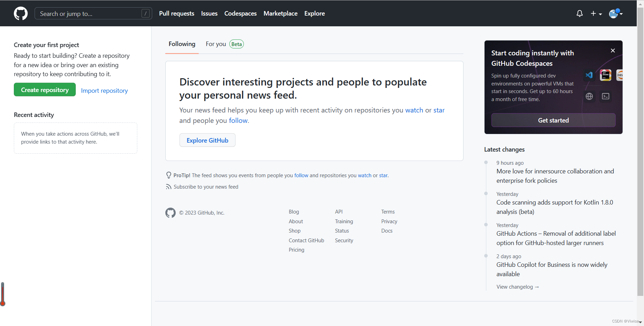The image size is (644, 326).
Task: Open the Shop footer link
Action: tap(295, 231)
